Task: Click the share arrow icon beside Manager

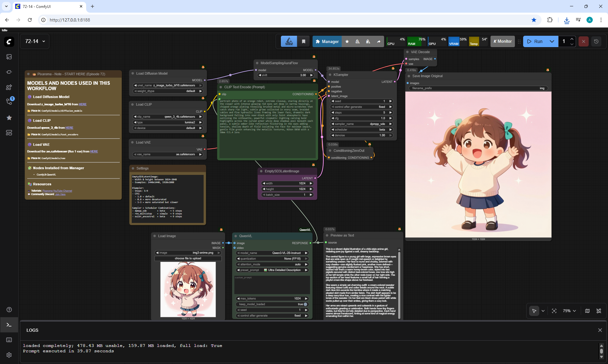Action: pyautogui.click(x=379, y=41)
